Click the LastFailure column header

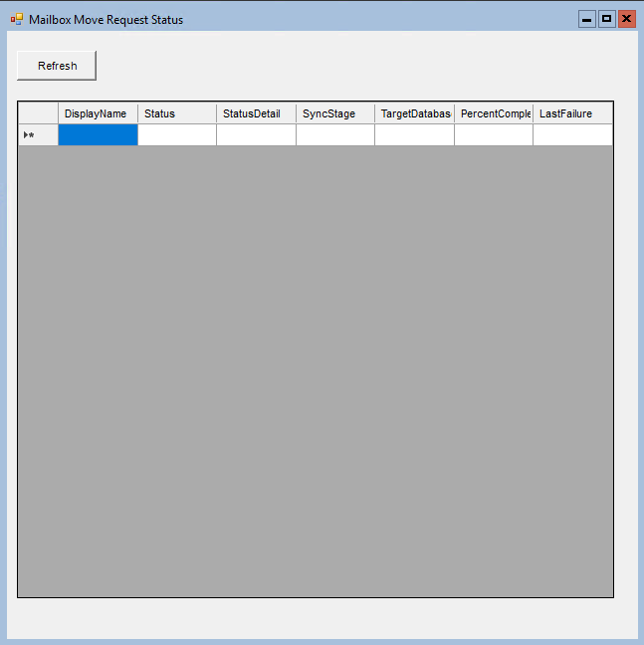pyautogui.click(x=573, y=113)
